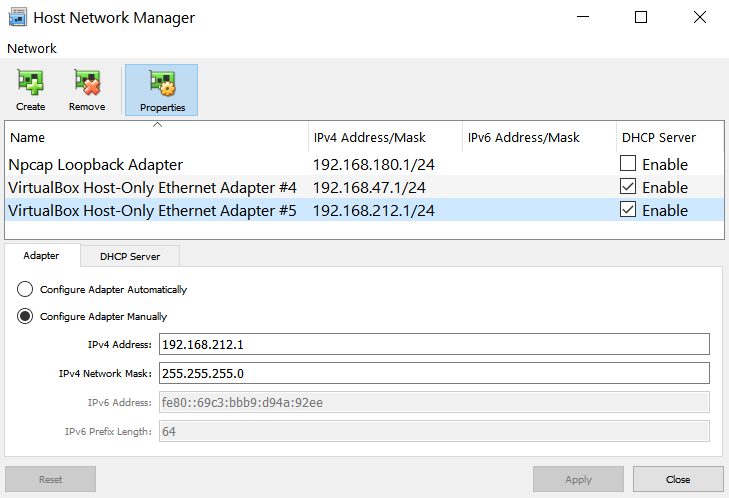Minimize the Host Network Manager window
The width and height of the screenshot is (729, 498).
[x=583, y=17]
